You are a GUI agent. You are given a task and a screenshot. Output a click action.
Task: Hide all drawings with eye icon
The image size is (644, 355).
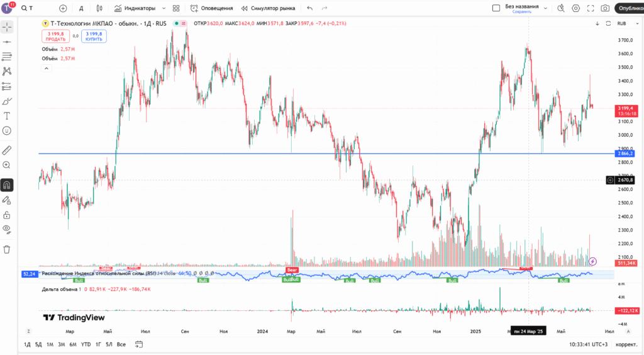tap(7, 229)
